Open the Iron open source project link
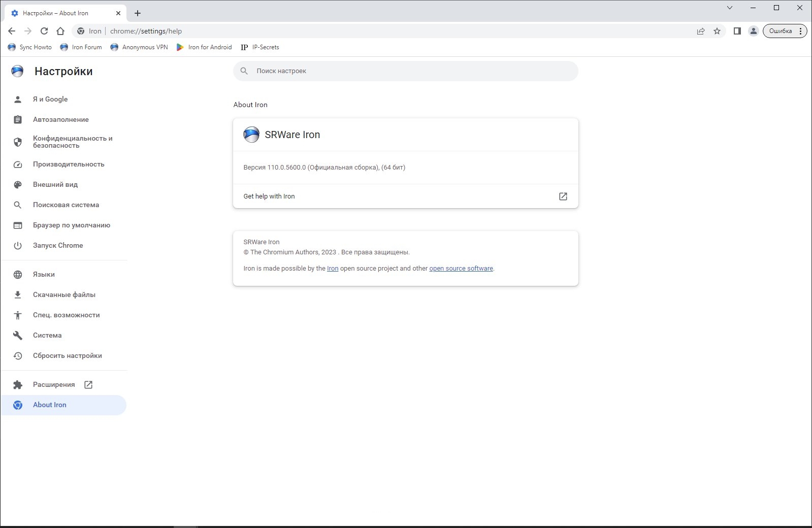 coord(333,269)
